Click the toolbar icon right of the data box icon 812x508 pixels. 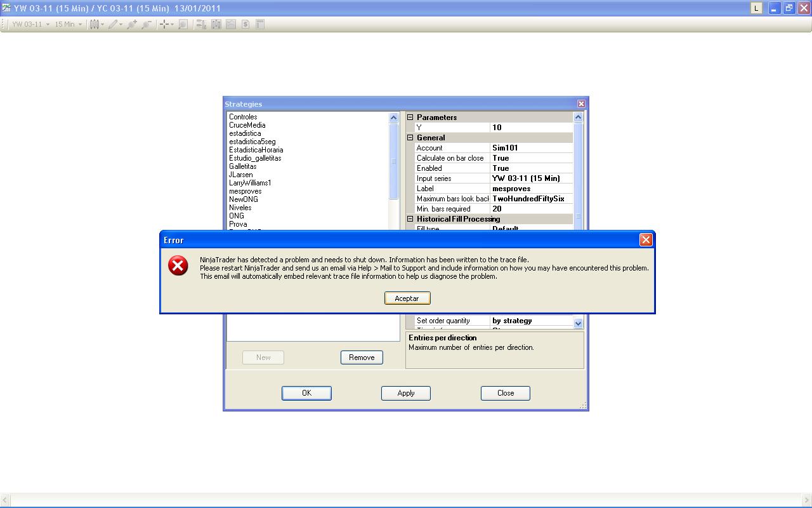pyautogui.click(x=216, y=24)
